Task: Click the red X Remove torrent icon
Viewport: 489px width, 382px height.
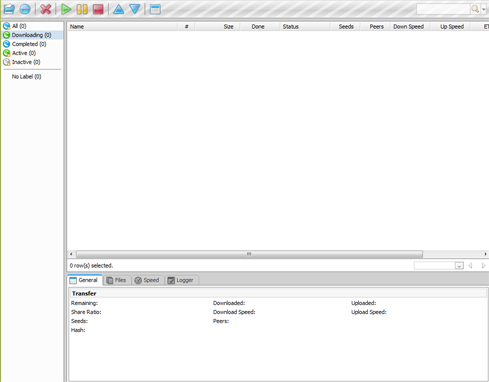Action: tap(46, 9)
